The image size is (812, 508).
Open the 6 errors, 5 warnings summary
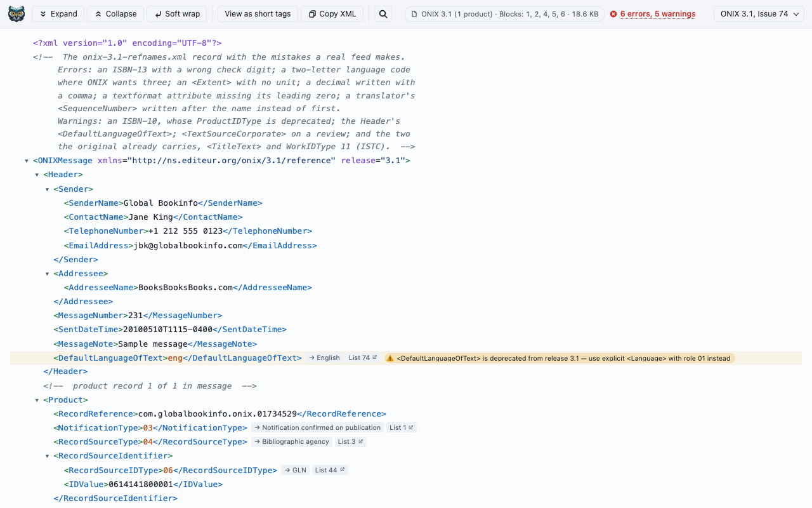[653, 14]
